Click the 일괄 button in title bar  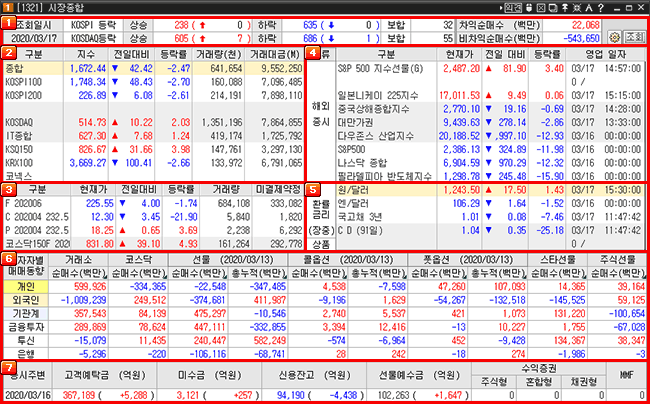[513, 7]
